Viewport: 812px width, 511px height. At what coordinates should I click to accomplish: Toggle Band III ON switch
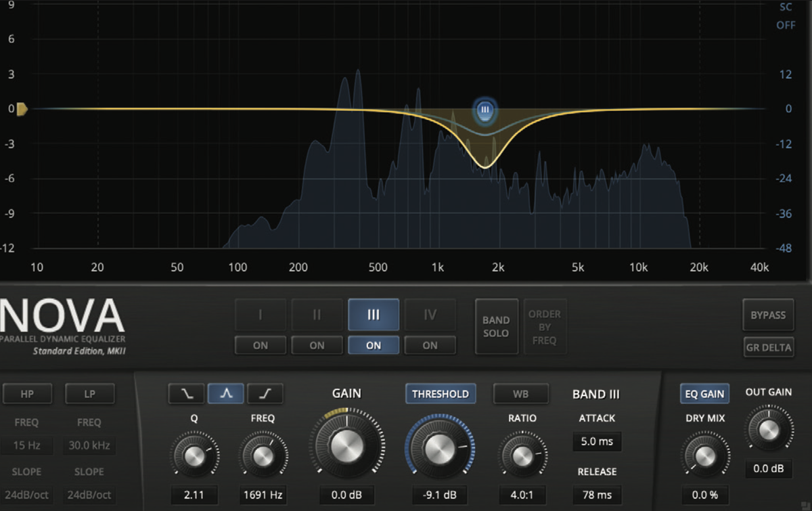[373, 345]
